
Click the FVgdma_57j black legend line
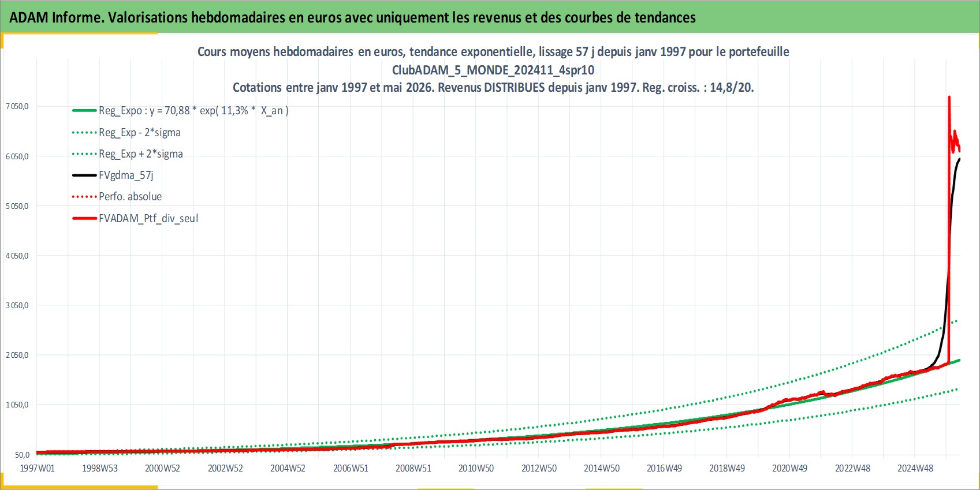(84, 175)
